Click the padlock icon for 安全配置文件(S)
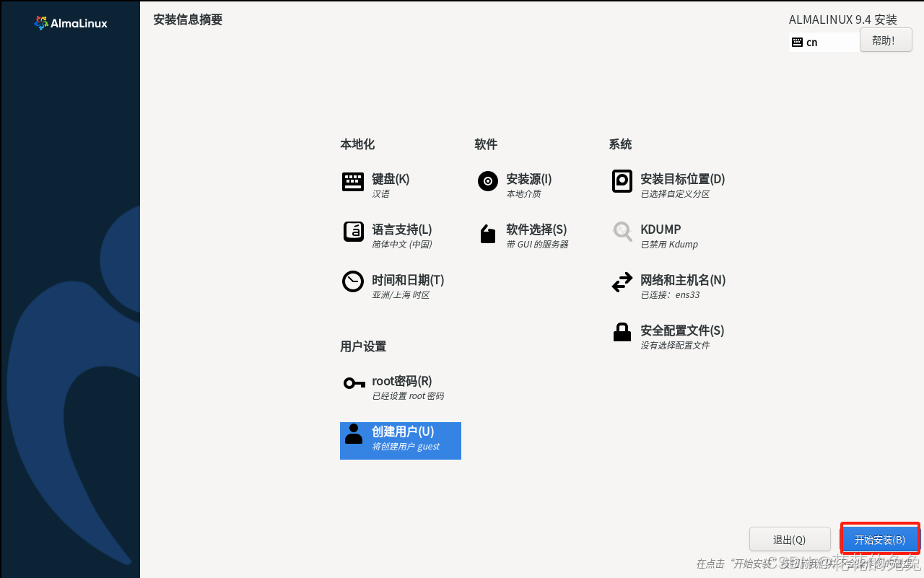 click(622, 332)
